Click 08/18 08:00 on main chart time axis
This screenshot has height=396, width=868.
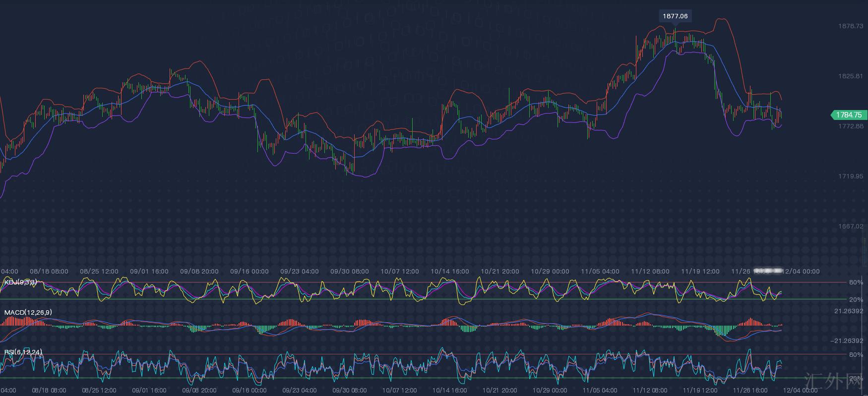pyautogui.click(x=49, y=272)
